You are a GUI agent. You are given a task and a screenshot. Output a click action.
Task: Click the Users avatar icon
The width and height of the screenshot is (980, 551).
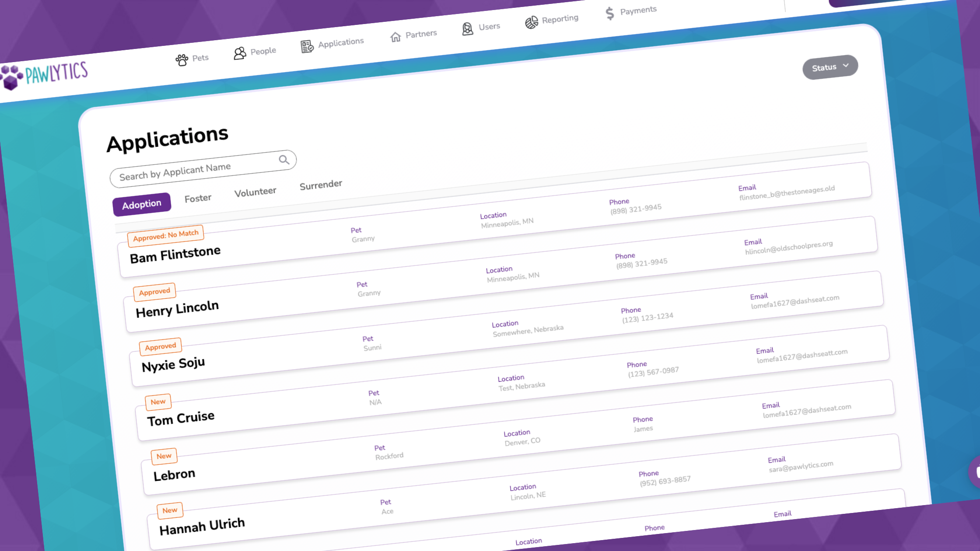click(x=468, y=29)
